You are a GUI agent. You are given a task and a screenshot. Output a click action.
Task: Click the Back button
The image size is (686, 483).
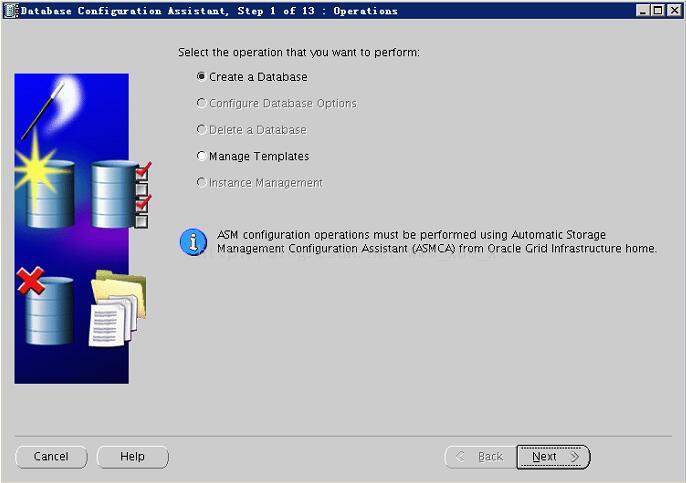[x=480, y=457]
